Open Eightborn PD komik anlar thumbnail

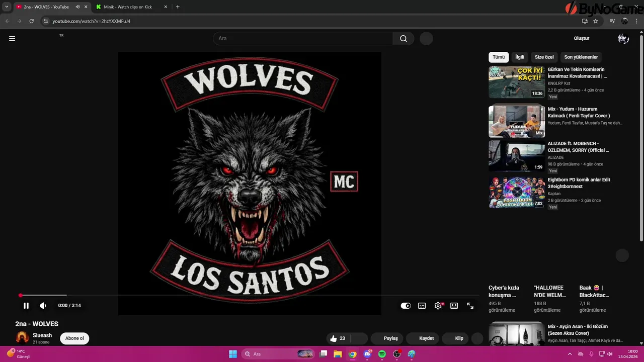point(517,193)
